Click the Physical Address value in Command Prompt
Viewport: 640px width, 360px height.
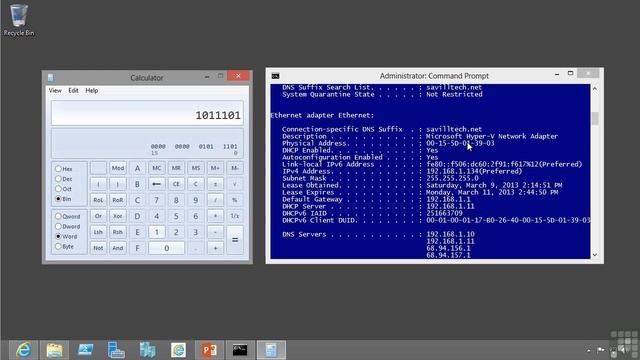pyautogui.click(x=460, y=143)
